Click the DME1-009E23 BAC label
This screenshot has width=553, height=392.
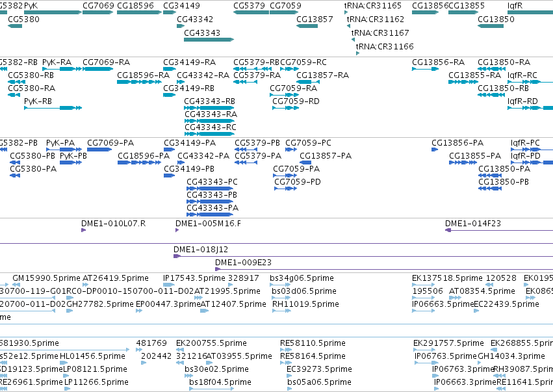(x=243, y=263)
